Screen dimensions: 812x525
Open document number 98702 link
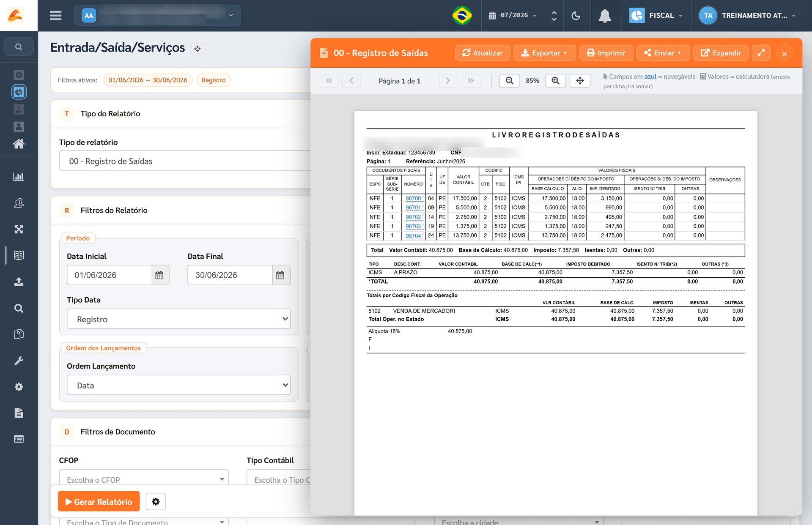tap(413, 217)
